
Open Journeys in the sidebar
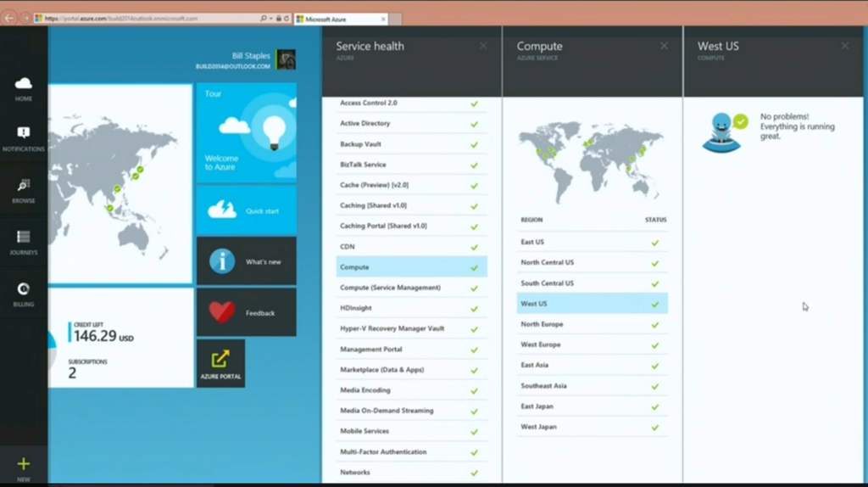[x=23, y=242]
